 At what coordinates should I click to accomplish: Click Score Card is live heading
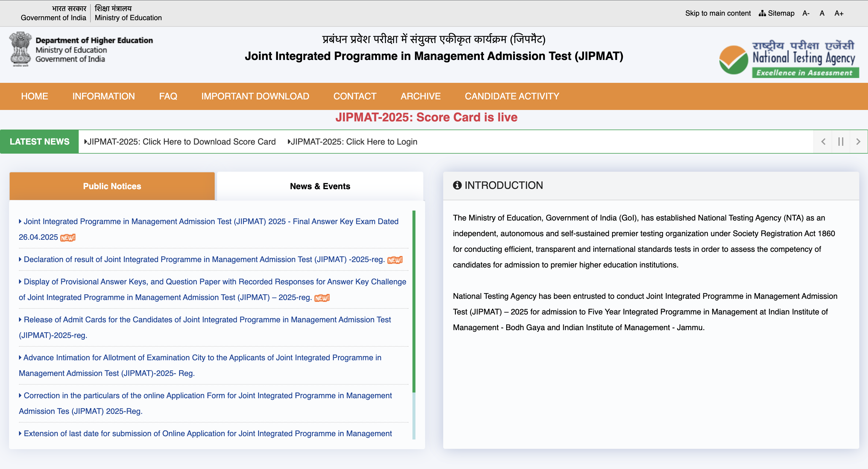[x=426, y=117]
